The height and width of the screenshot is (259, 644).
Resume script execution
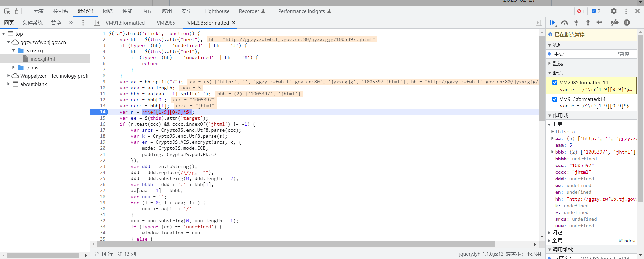(553, 23)
